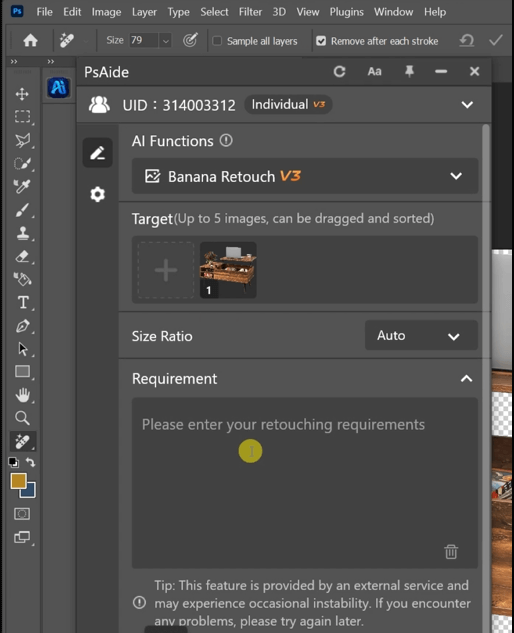Viewport: 514px width, 633px height.
Task: Select the Polygonal Lasso tool
Action: click(22, 140)
